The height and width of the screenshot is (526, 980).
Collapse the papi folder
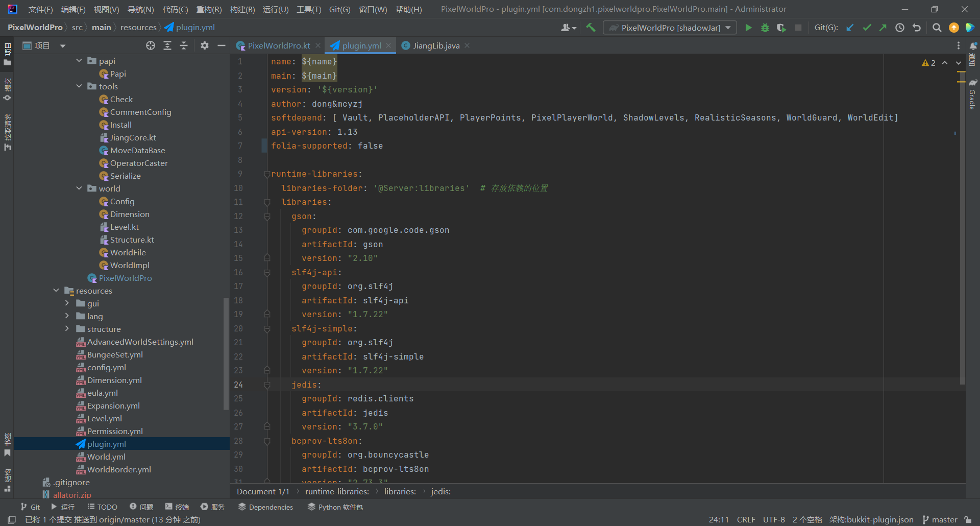pyautogui.click(x=79, y=61)
